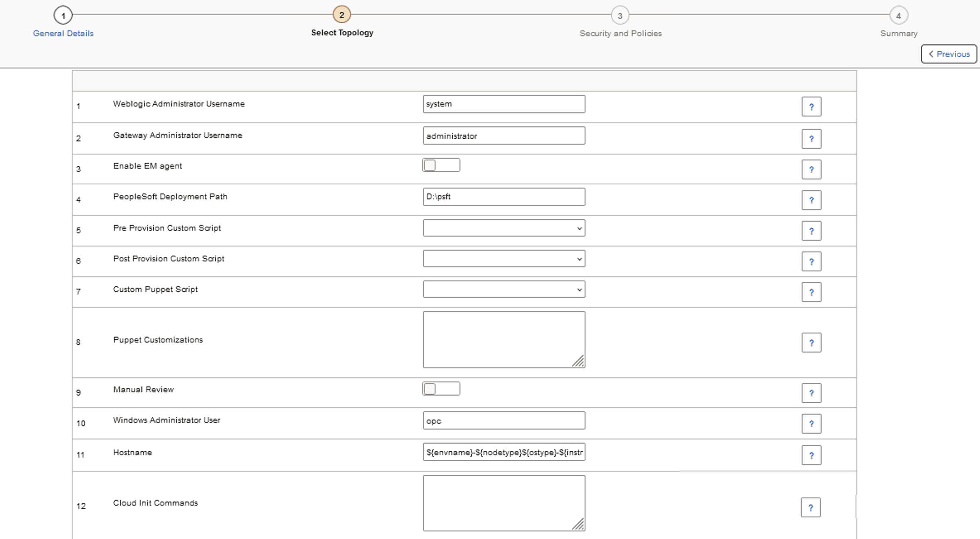
Task: Open help for Custom Puppet Script
Action: pyautogui.click(x=811, y=292)
